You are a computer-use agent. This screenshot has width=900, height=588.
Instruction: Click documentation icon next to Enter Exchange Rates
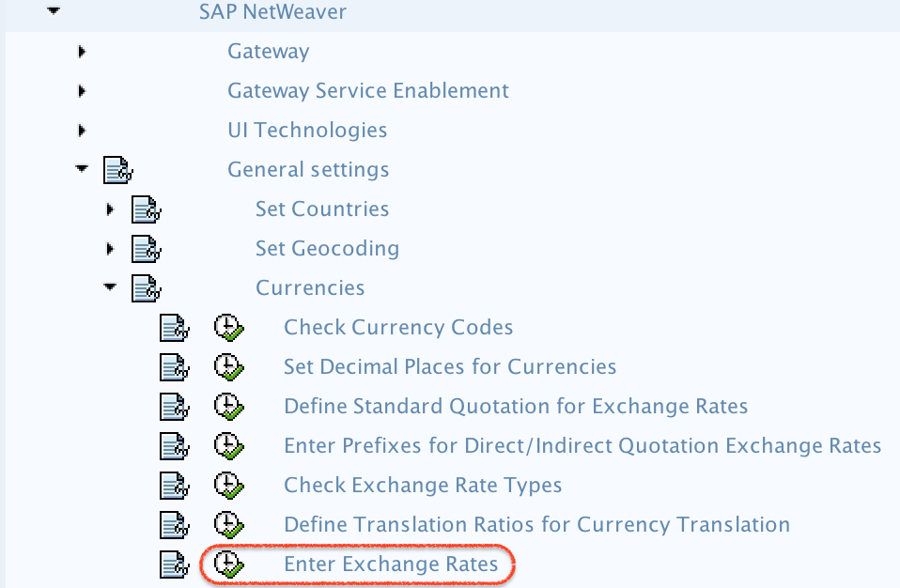[x=174, y=564]
